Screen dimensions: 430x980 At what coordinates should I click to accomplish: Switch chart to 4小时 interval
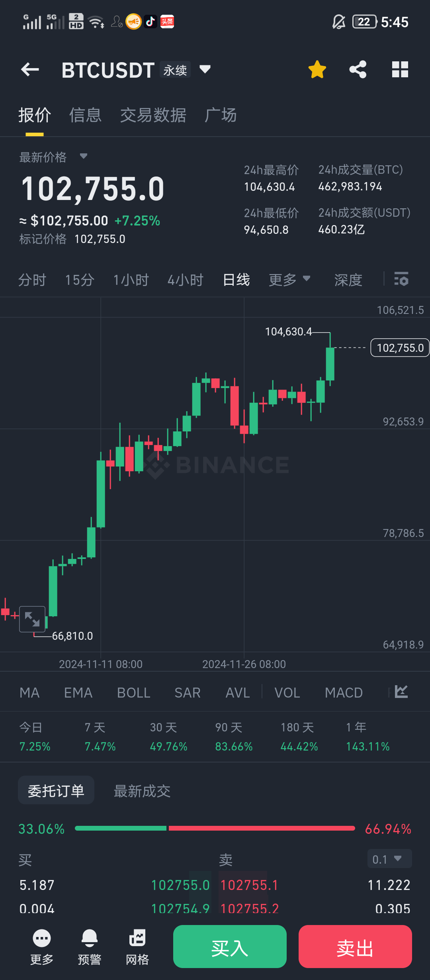(186, 280)
